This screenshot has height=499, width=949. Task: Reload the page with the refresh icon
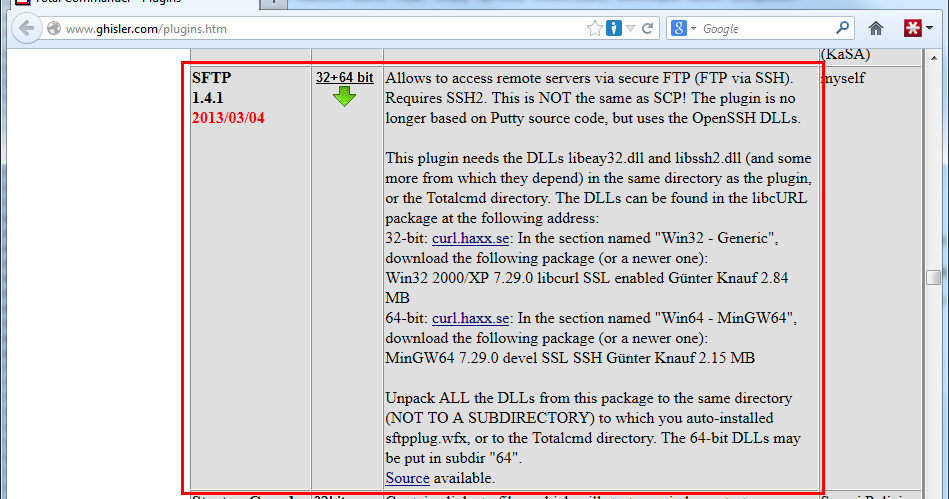(x=647, y=28)
